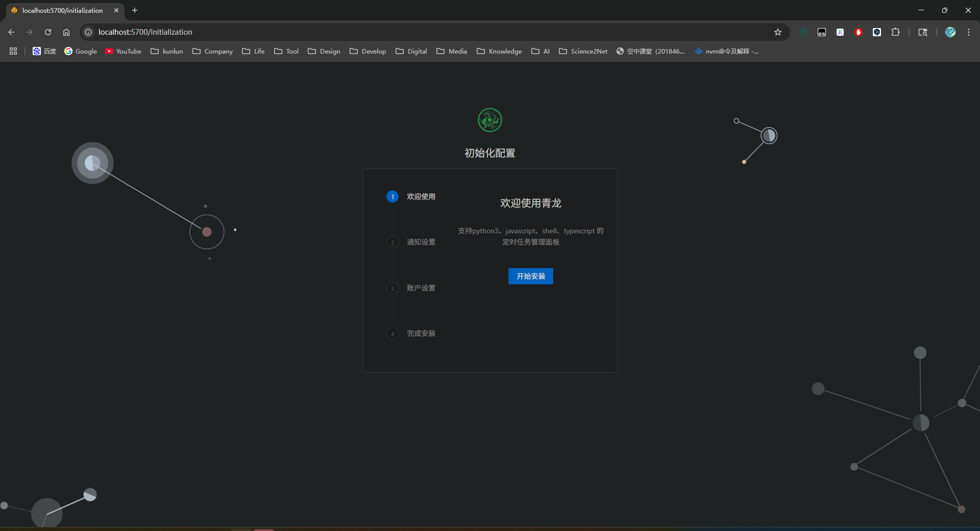Expand the Design bookmark folder
The height and width of the screenshot is (531, 980).
click(324, 51)
